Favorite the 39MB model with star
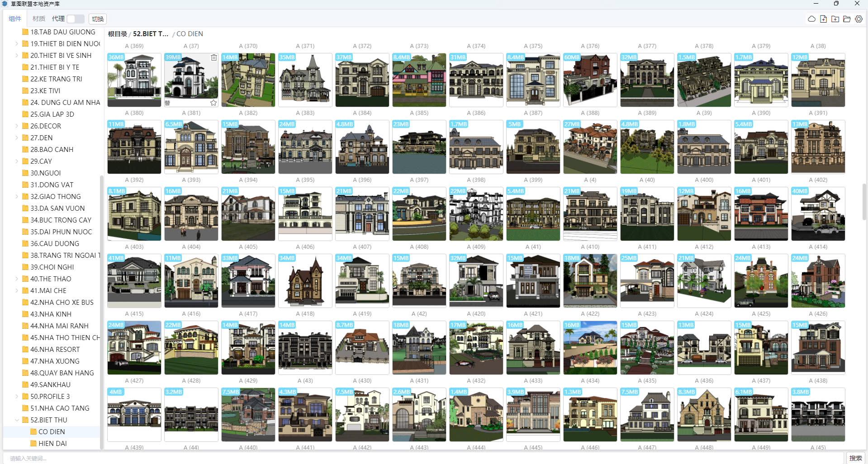Screen dimensions: 868x464 point(213,103)
